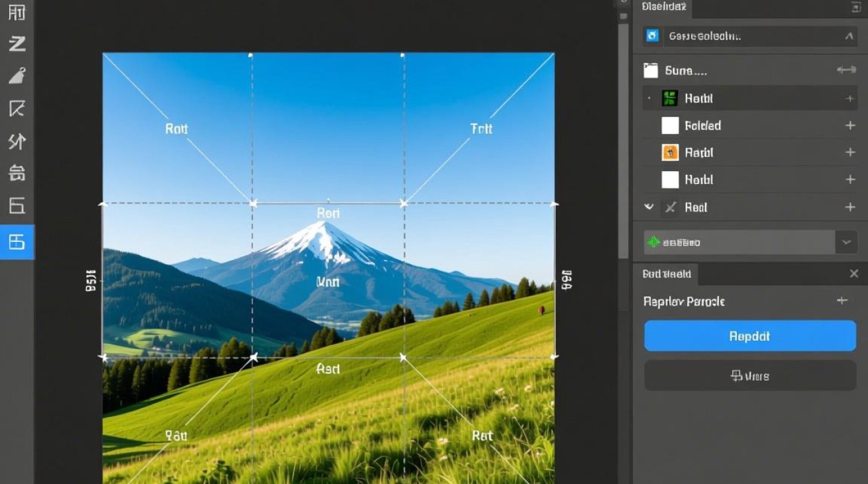Select the lower panel tab above 'Replav Parocle'

coord(666,274)
